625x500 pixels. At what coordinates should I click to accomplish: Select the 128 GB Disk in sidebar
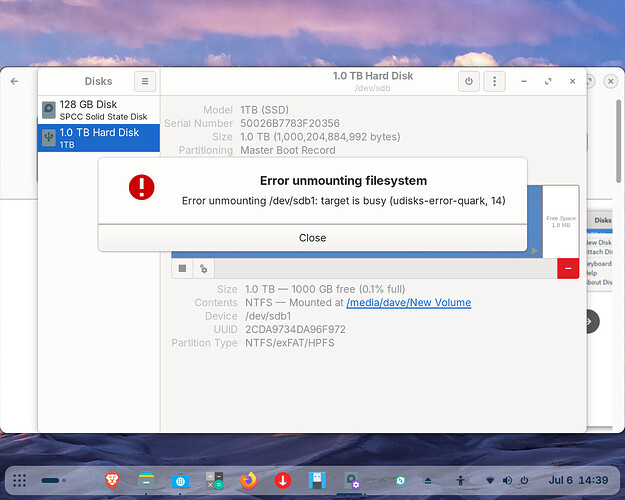(99, 110)
